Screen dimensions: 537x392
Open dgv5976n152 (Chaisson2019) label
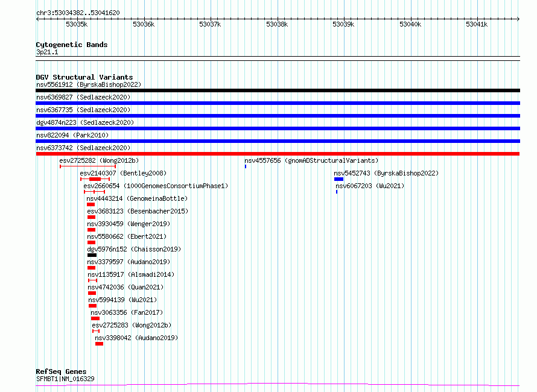pyautogui.click(x=134, y=249)
